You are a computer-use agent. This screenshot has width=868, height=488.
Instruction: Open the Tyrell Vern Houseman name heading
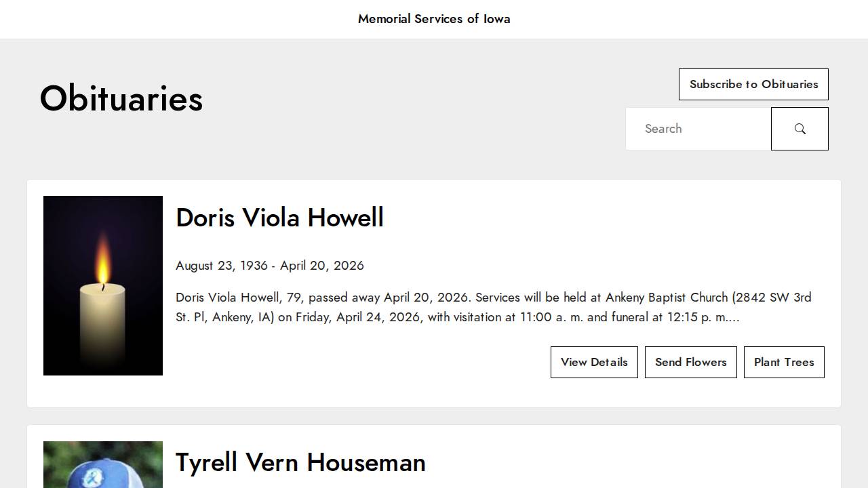(x=300, y=462)
